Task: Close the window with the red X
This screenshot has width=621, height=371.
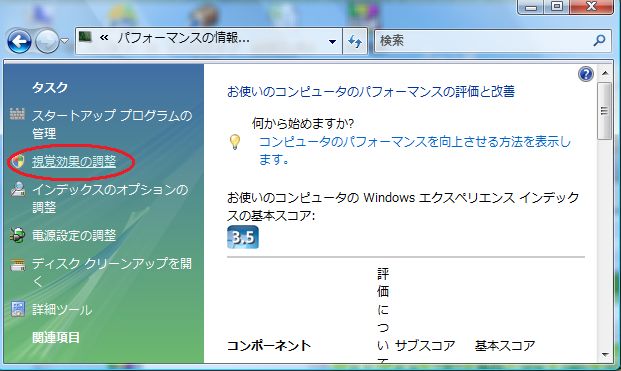Action: [592, 6]
